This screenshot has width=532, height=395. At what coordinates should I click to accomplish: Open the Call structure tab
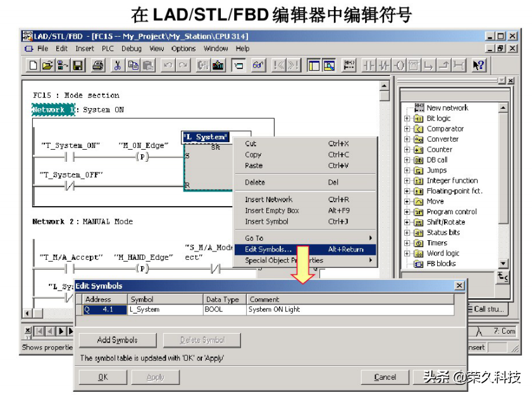pyautogui.click(x=488, y=309)
